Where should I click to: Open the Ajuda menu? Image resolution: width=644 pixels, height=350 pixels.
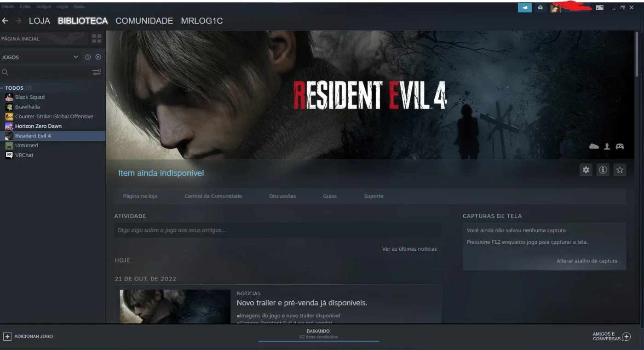(x=79, y=6)
